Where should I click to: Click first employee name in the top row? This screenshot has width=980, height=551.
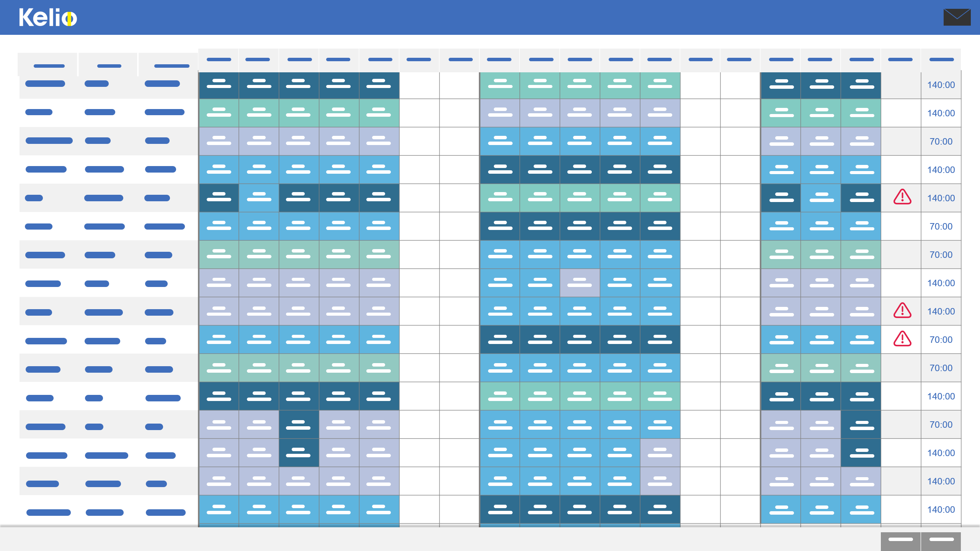tap(45, 84)
